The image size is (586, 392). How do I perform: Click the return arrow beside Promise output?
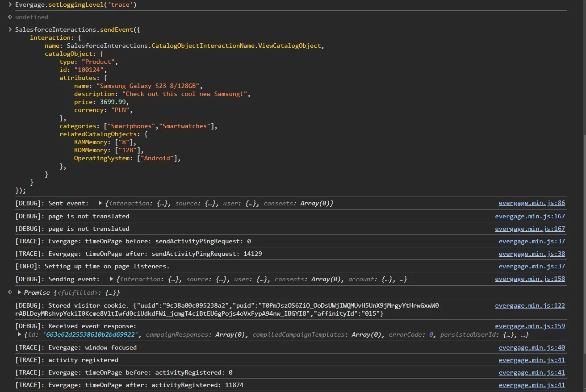pos(10,292)
